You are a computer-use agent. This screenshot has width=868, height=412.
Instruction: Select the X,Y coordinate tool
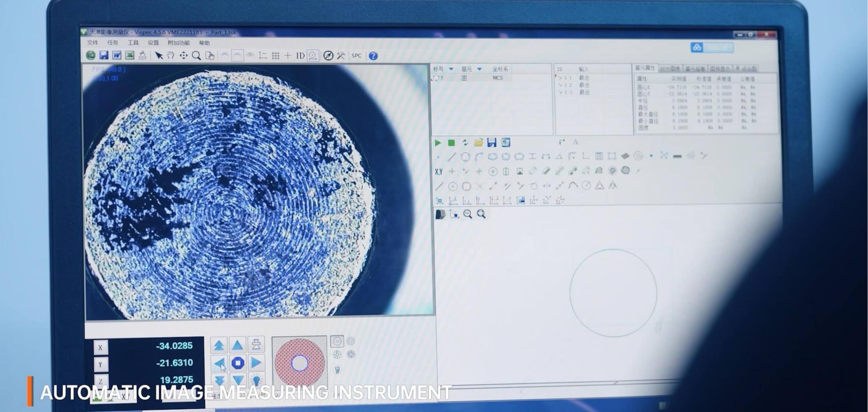439,171
